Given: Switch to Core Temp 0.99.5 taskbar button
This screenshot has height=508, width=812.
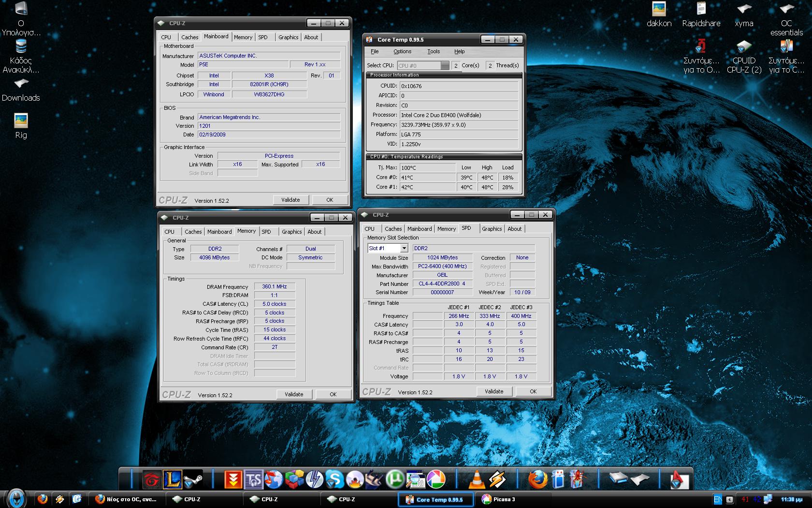Looking at the screenshot, I should (436, 499).
